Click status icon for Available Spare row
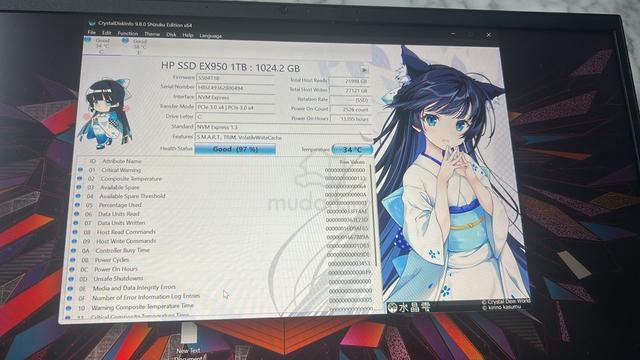This screenshot has height=360, width=640. point(78,187)
